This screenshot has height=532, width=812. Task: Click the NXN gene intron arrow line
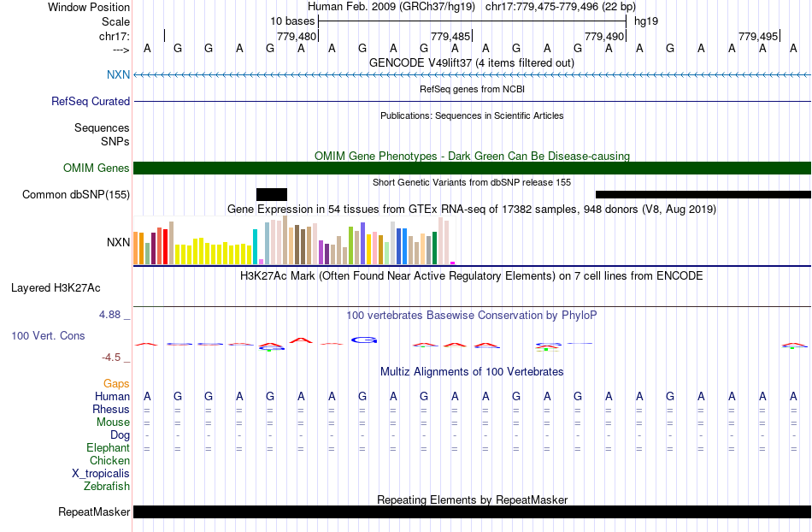pos(473,74)
